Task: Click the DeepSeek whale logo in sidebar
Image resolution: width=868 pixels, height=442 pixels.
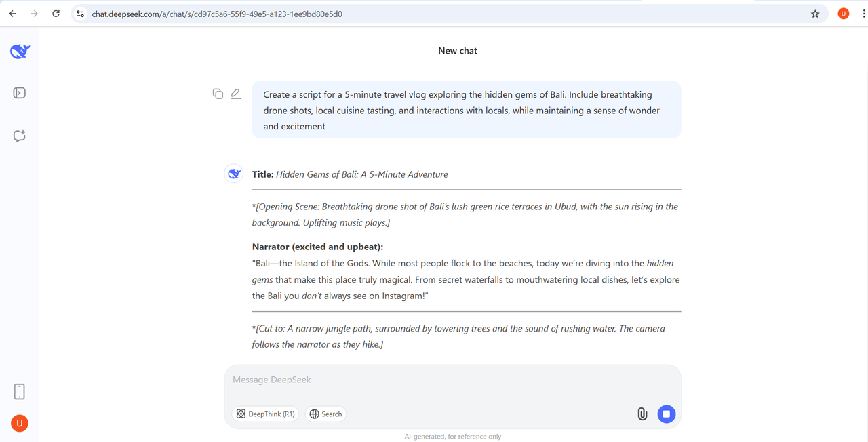Action: (x=20, y=51)
